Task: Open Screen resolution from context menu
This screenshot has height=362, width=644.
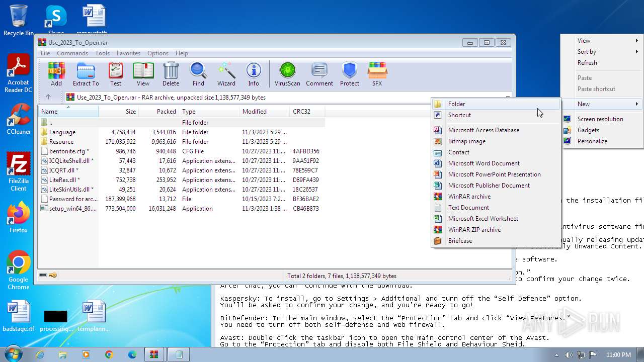Action: 602,119
